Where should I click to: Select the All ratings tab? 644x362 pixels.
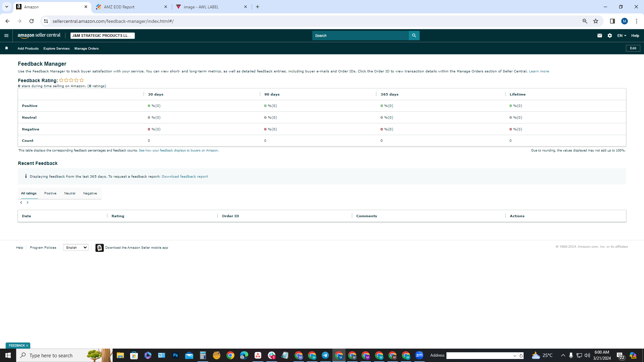pos(29,193)
